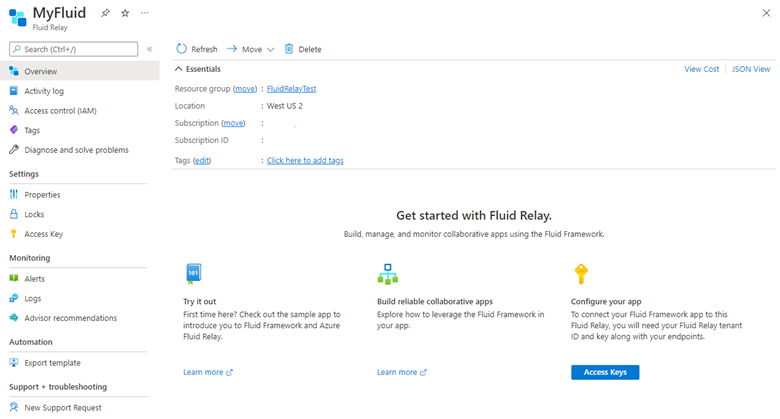Open the JSON View link

tap(751, 69)
